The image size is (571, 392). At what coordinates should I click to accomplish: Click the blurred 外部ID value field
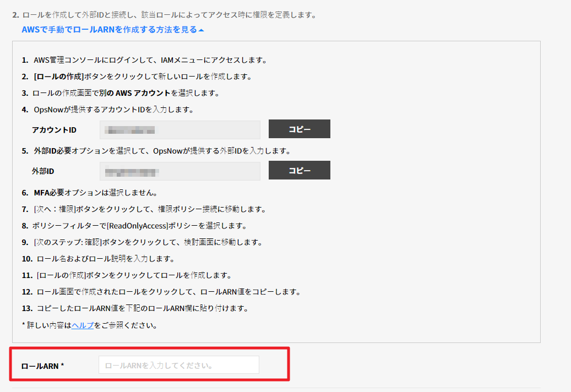click(x=180, y=171)
